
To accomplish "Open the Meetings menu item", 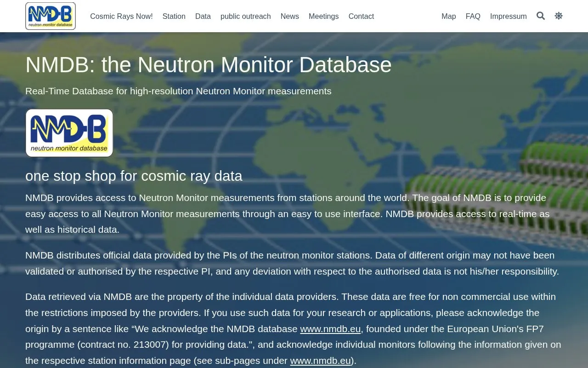I will tap(324, 16).
